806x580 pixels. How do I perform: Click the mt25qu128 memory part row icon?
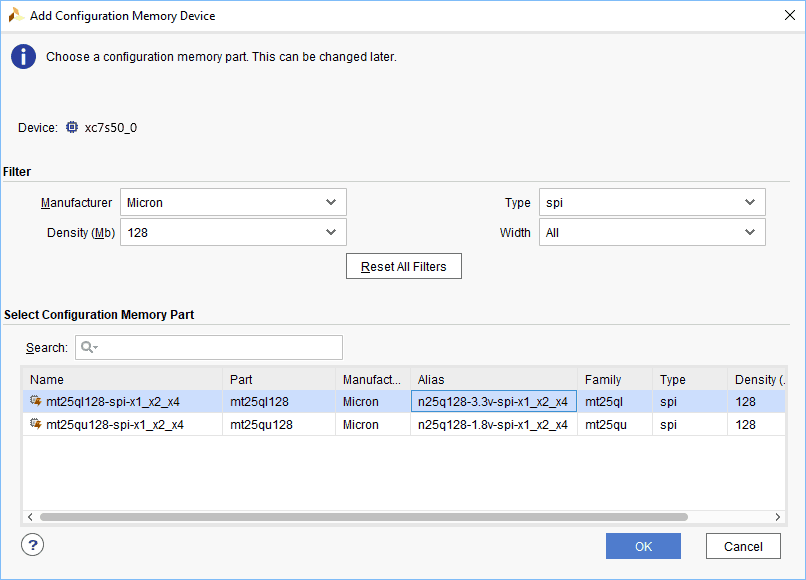click(x=36, y=425)
